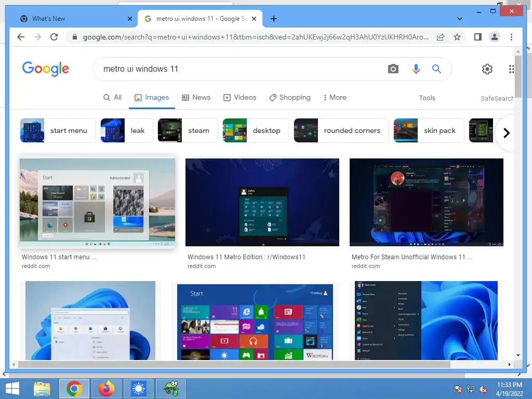Open File Explorer from the taskbar

42,389
